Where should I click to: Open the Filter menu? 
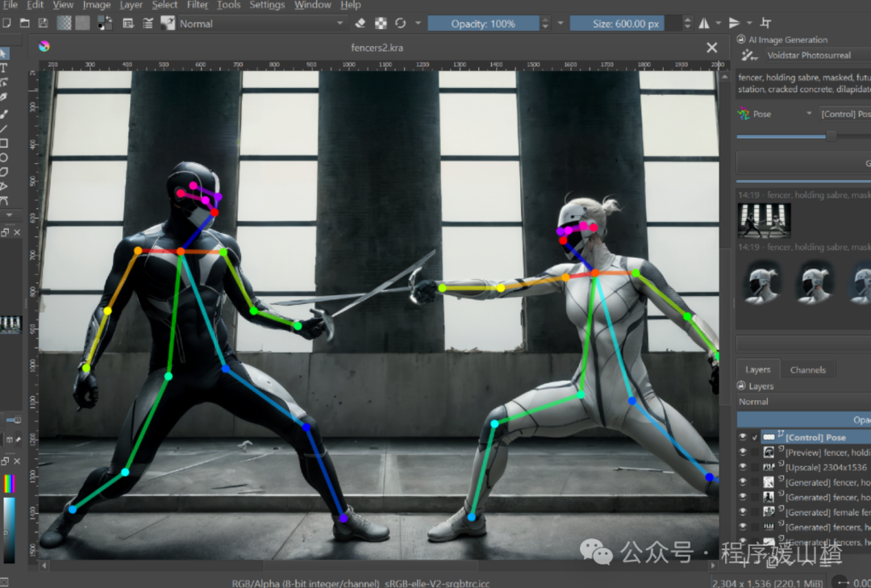pos(198,5)
